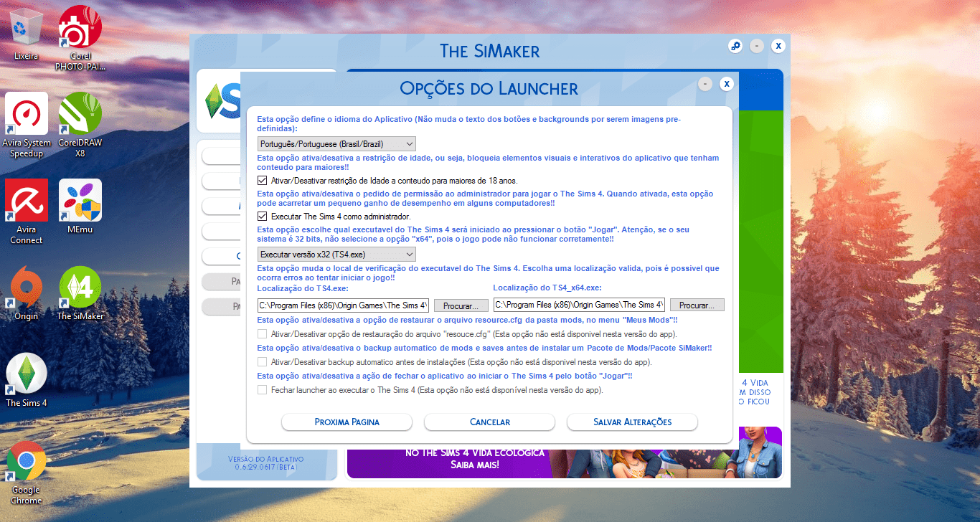This screenshot has width=980, height=522.
Task: Click Procurar for TS4.exe location
Action: pyautogui.click(x=461, y=305)
